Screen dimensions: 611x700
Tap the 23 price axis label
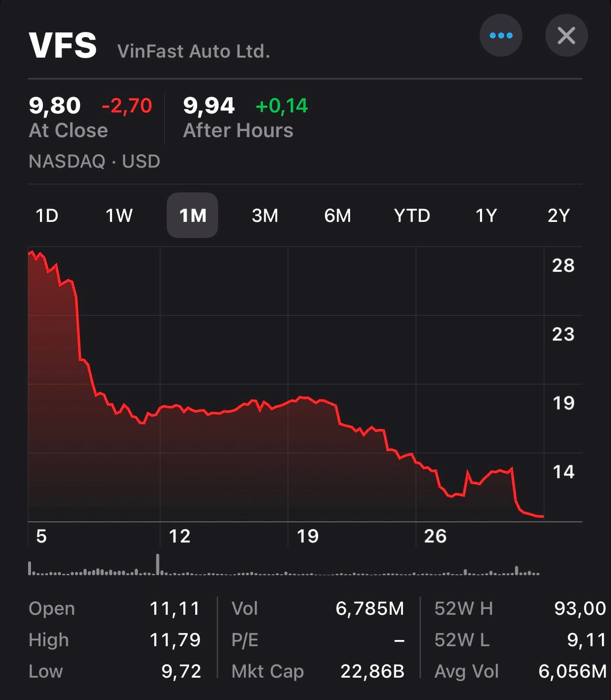pos(563,334)
